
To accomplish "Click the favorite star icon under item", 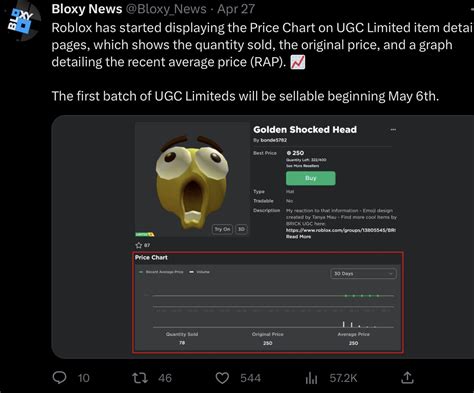I will click(x=139, y=245).
